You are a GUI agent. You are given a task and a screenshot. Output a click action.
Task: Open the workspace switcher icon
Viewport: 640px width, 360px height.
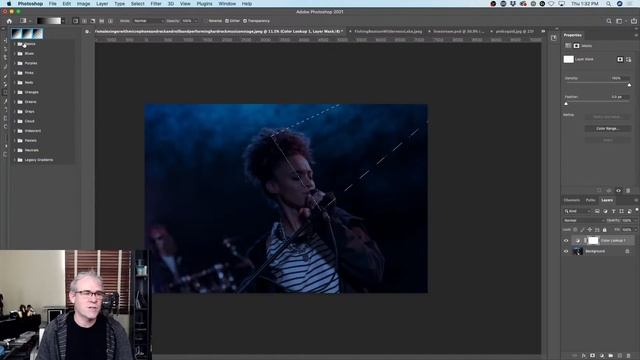coord(620,21)
